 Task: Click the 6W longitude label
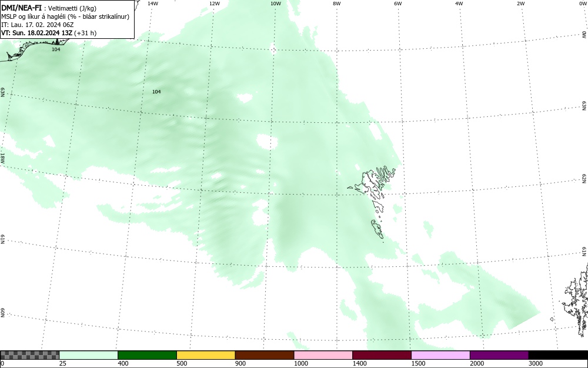point(398,4)
